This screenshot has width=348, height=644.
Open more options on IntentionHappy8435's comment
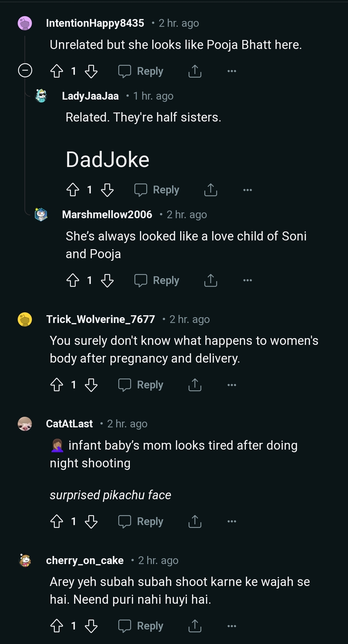coord(232,71)
